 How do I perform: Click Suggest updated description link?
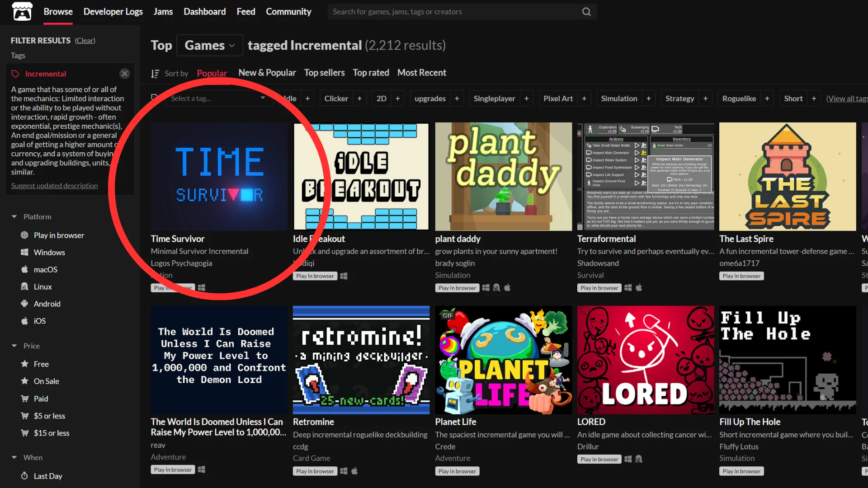pos(54,186)
